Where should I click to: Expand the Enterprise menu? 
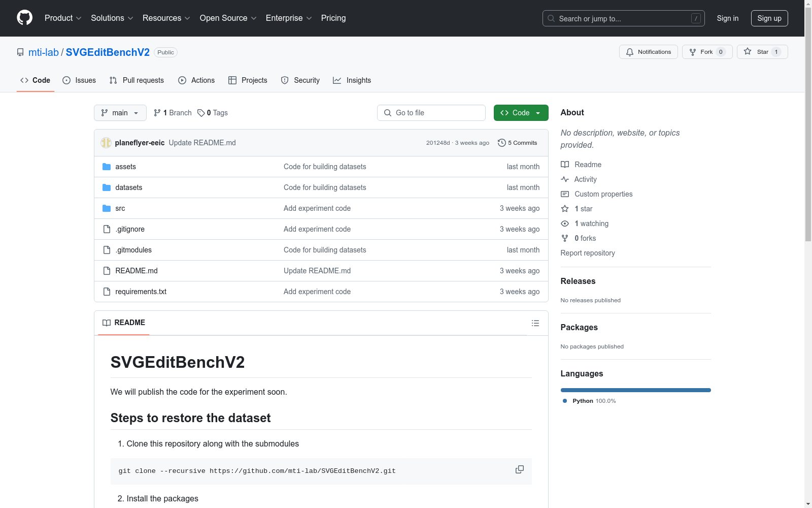[289, 18]
